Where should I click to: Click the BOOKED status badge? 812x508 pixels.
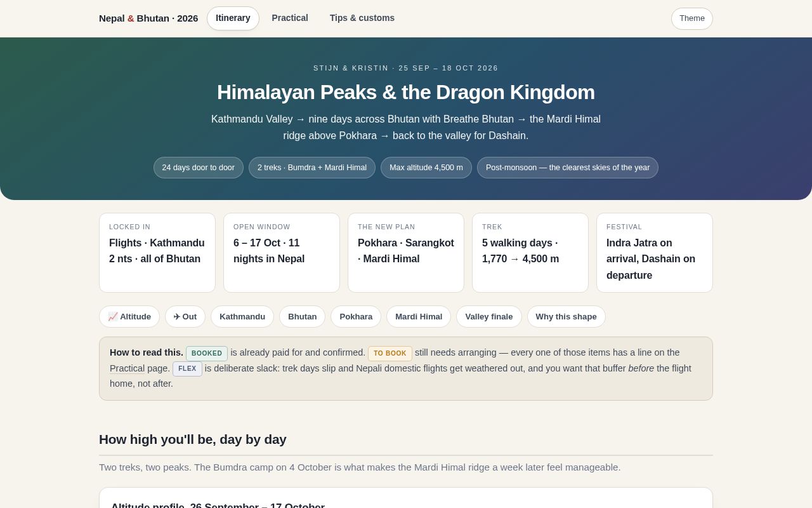[207, 354]
